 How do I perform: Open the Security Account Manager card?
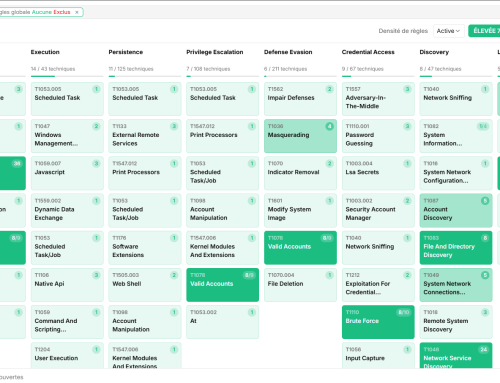[378, 211]
